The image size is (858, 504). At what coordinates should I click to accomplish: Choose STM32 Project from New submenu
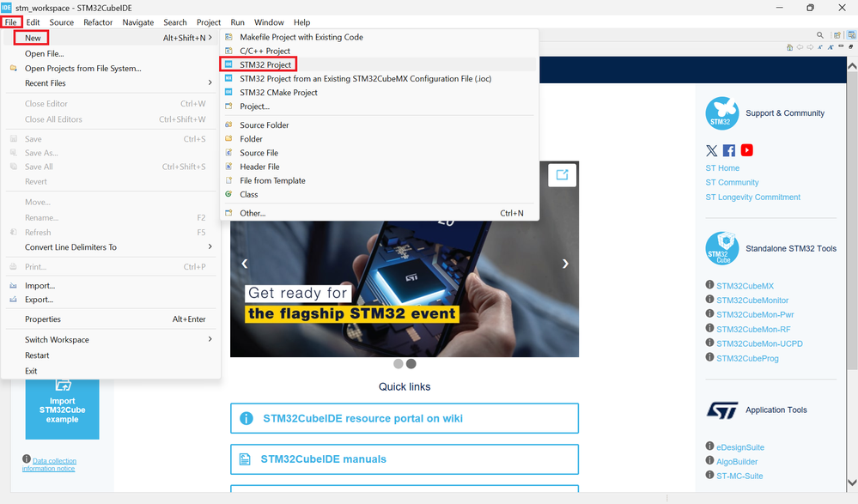[380, 64]
